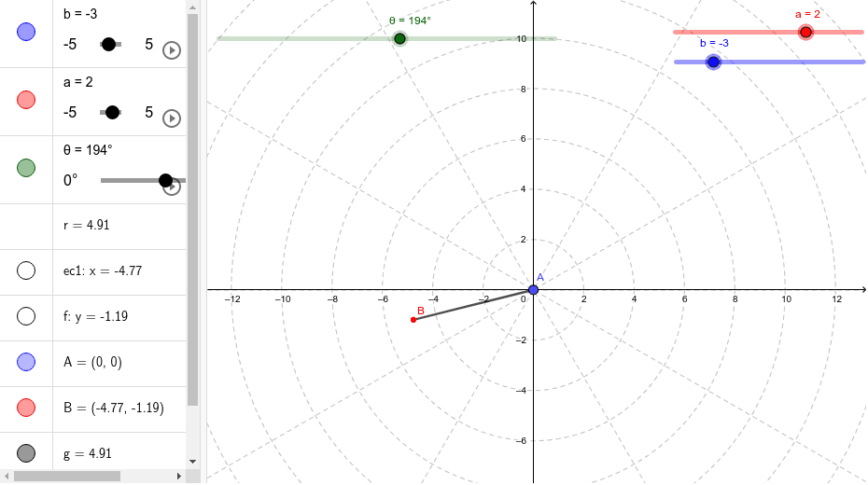The height and width of the screenshot is (485, 868).
Task: Show the f: y = -1.19 line
Action: coord(26,316)
